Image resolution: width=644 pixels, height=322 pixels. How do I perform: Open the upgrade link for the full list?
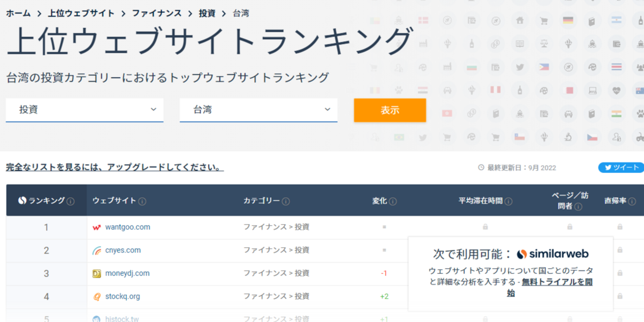pos(115,167)
